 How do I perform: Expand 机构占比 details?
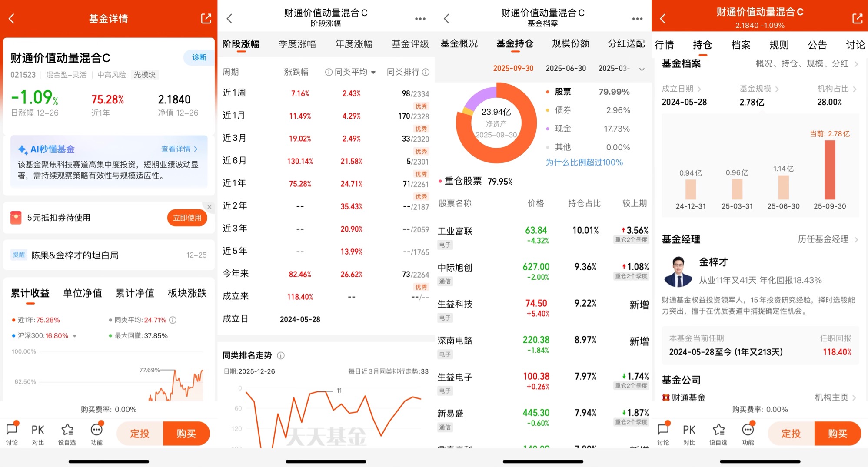coord(837,89)
